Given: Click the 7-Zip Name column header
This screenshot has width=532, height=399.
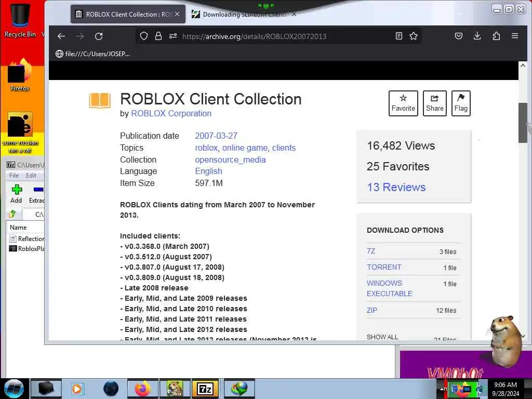Looking at the screenshot, I should [x=25, y=228].
